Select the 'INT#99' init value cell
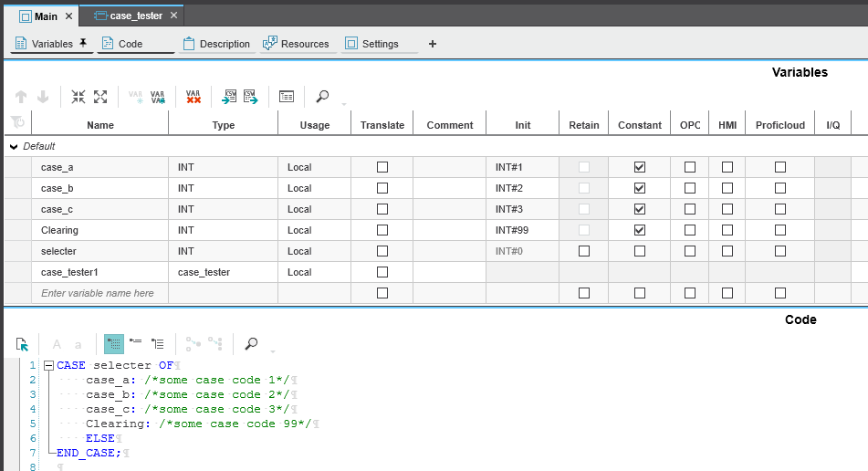Screen dimensions: 868x471 (x=523, y=230)
